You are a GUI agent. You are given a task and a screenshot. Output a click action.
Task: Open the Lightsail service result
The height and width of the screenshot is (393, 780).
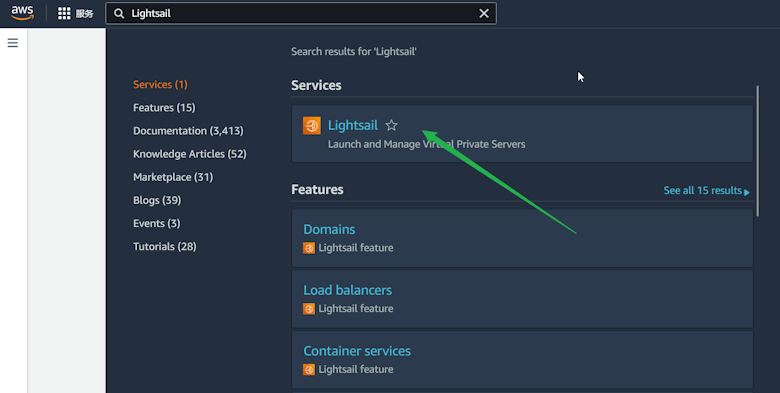pos(353,125)
